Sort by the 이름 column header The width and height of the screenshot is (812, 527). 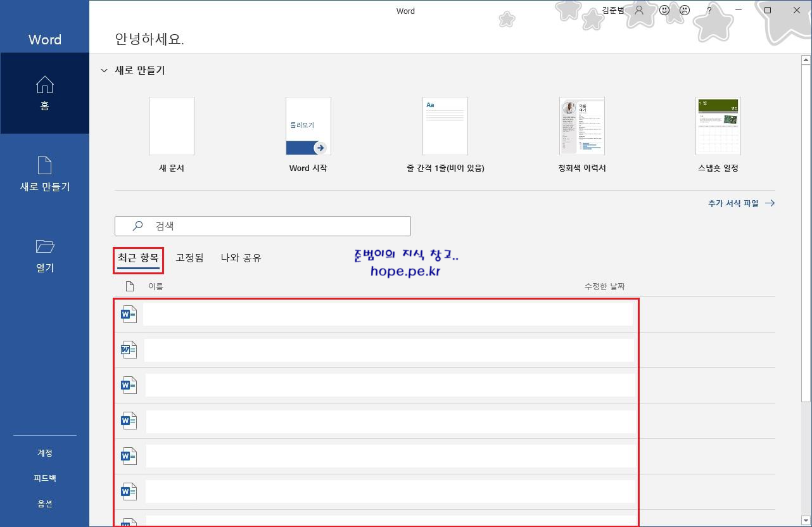[156, 286]
